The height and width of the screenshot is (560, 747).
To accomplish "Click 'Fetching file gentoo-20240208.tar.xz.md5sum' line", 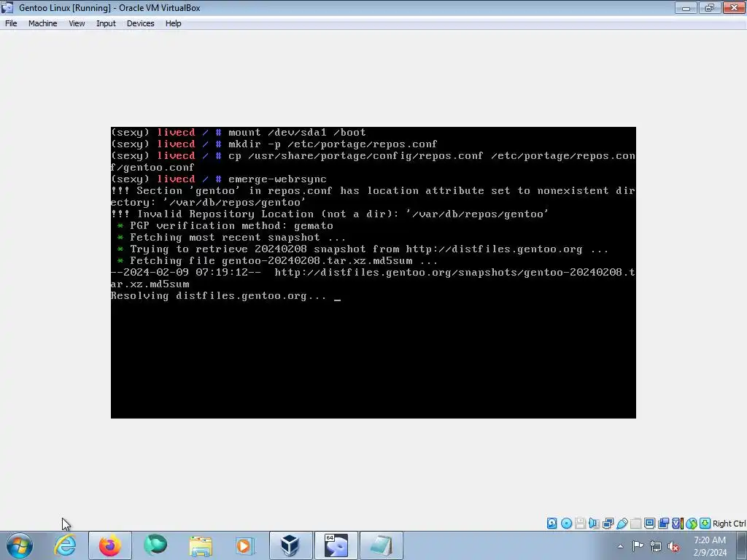I will tap(284, 261).
